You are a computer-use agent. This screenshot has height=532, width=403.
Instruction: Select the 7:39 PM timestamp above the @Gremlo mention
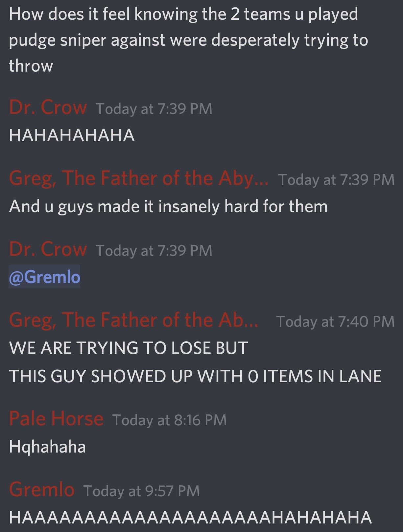(x=154, y=251)
